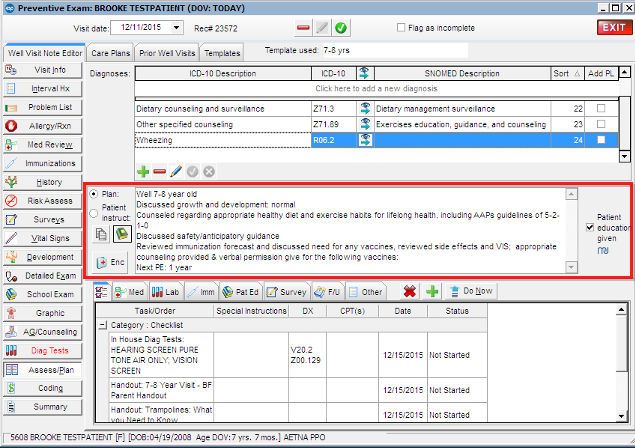Select the Med orders tab
The height and width of the screenshot is (448, 635).
coord(130,292)
